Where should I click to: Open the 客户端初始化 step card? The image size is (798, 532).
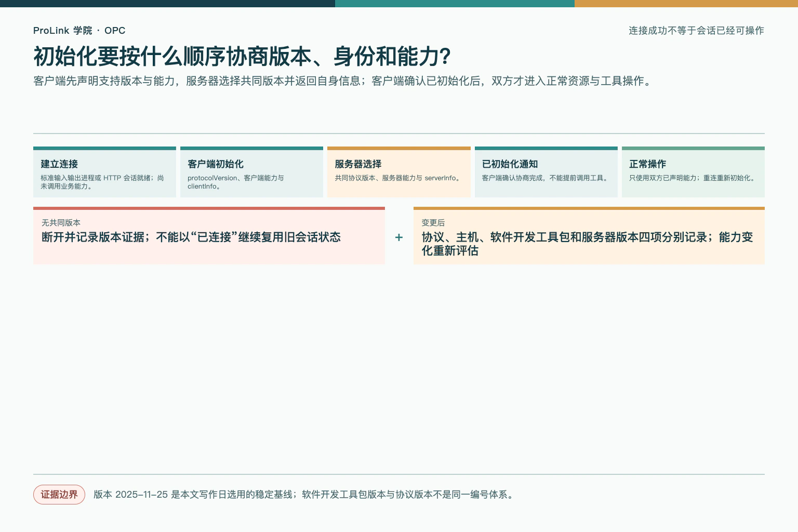click(x=251, y=172)
